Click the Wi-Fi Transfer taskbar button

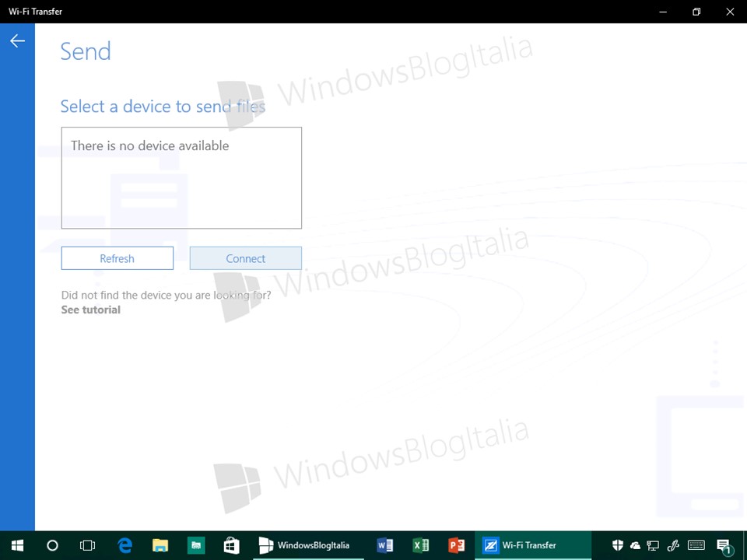pyautogui.click(x=532, y=545)
